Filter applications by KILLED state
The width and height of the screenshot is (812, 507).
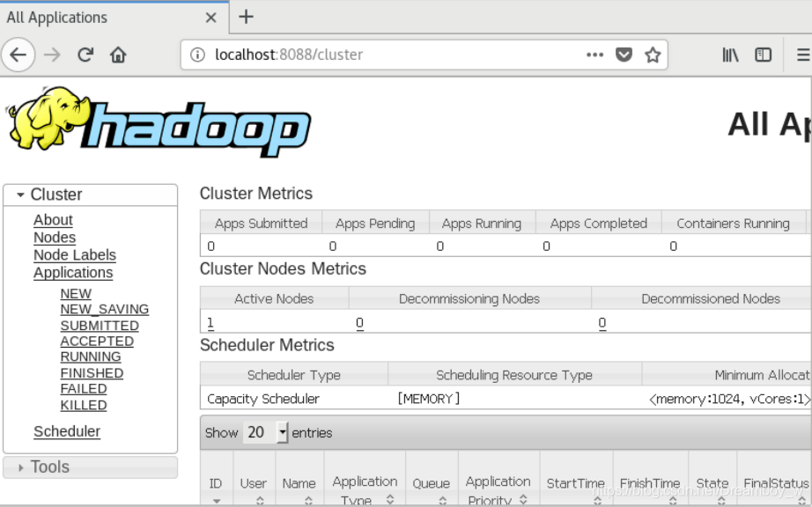[84, 406]
